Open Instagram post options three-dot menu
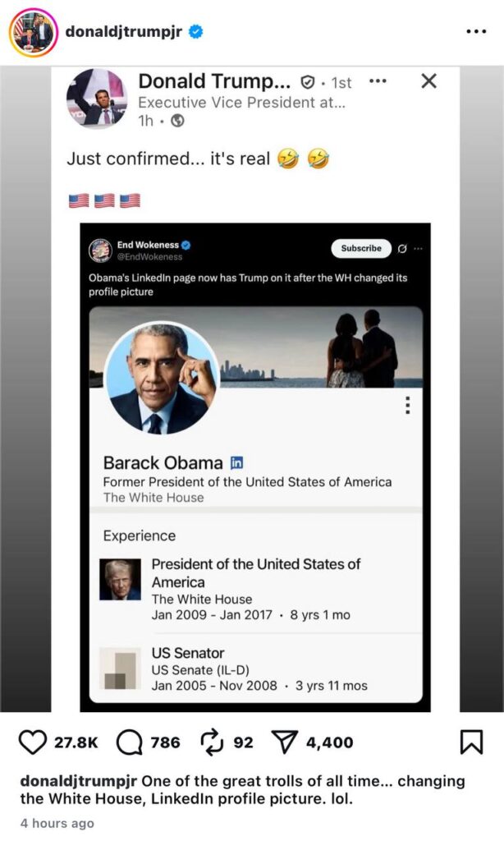Screen dimensions: 504x841 [476, 32]
